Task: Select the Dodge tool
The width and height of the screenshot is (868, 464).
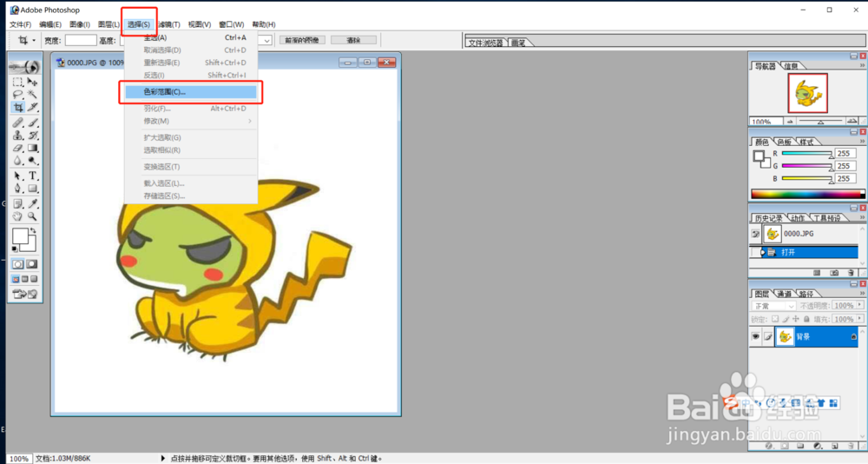Action: 33,161
